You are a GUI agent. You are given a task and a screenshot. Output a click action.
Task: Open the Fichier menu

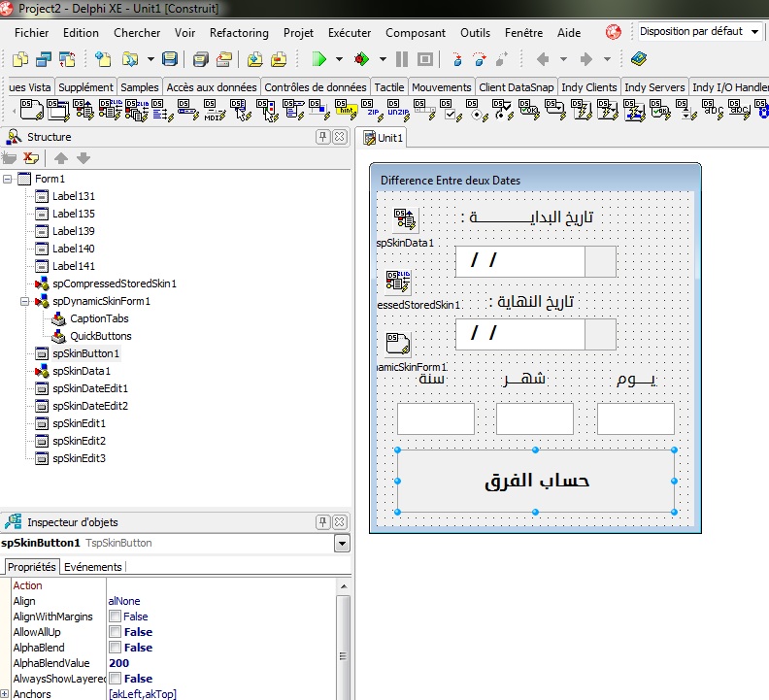tap(31, 33)
